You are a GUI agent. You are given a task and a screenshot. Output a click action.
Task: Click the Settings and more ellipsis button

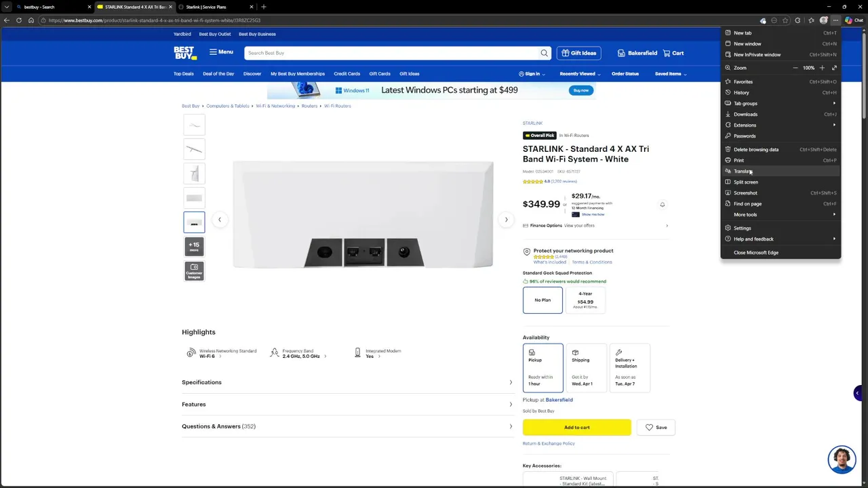pyautogui.click(x=836, y=20)
